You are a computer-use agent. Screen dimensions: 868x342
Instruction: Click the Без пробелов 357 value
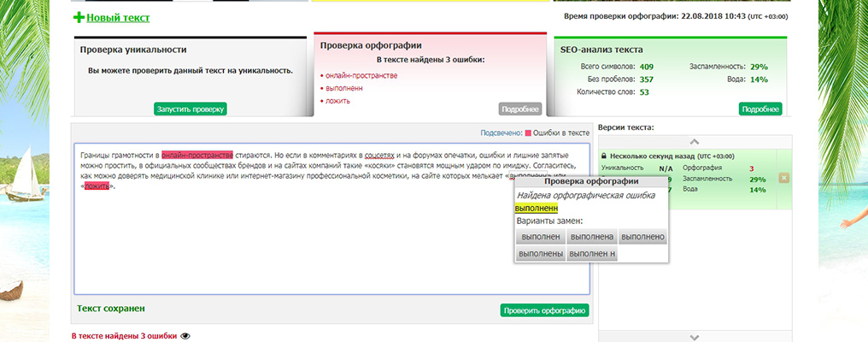[x=647, y=80]
